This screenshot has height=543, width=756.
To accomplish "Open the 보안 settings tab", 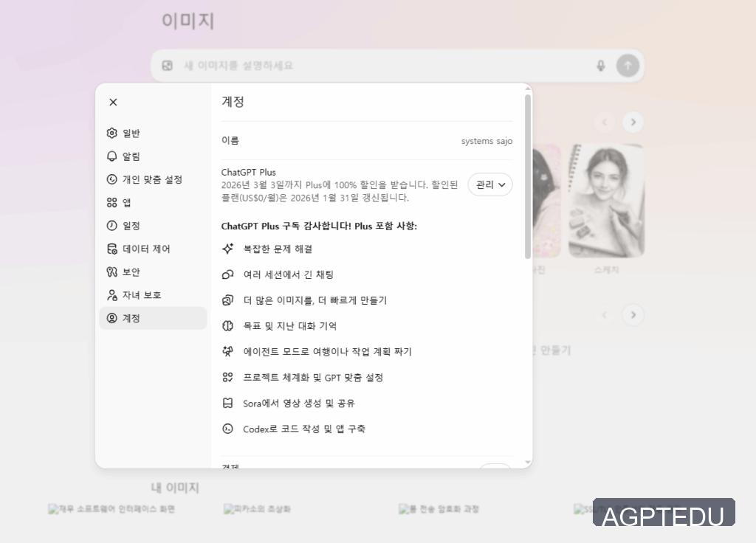I will click(x=153, y=271).
